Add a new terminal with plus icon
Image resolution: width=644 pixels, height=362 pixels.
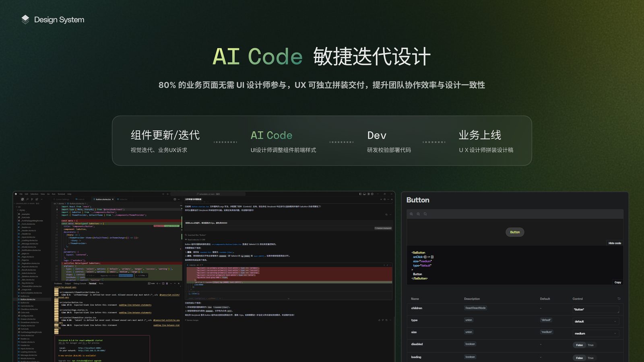point(157,283)
